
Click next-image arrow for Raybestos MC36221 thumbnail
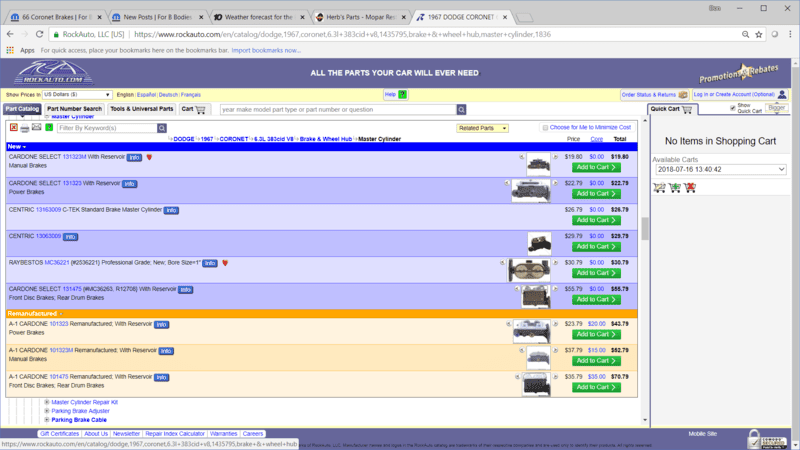coord(556,262)
